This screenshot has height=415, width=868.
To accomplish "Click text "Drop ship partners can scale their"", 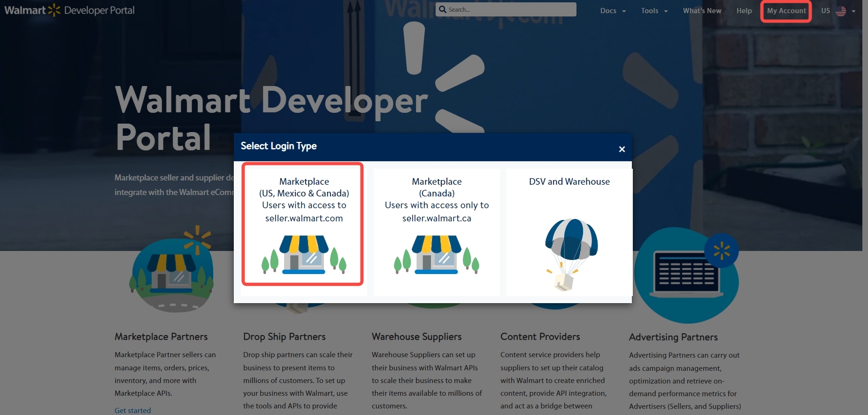I will (x=298, y=355).
